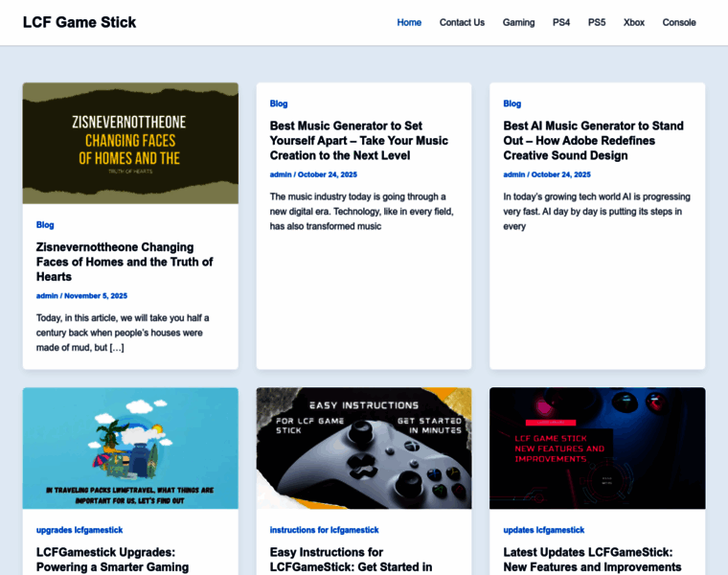Open Zisnevernottheone Changing Faces of Homes article title
The width and height of the screenshot is (728, 575).
[x=125, y=262]
